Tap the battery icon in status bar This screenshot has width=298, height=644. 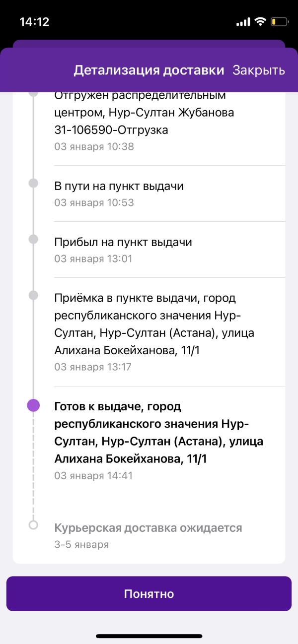coord(280,22)
